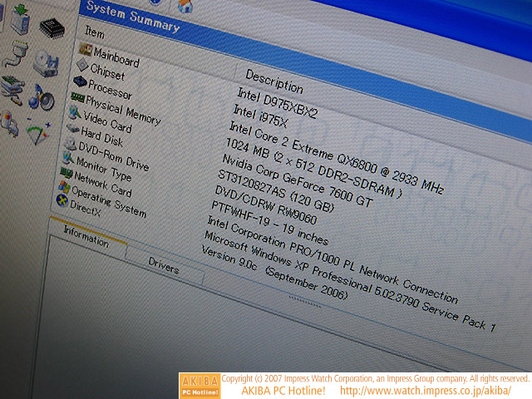This screenshot has height=399, width=532.
Task: Click the Version 9.0c (September 2006) text
Action: point(274,273)
